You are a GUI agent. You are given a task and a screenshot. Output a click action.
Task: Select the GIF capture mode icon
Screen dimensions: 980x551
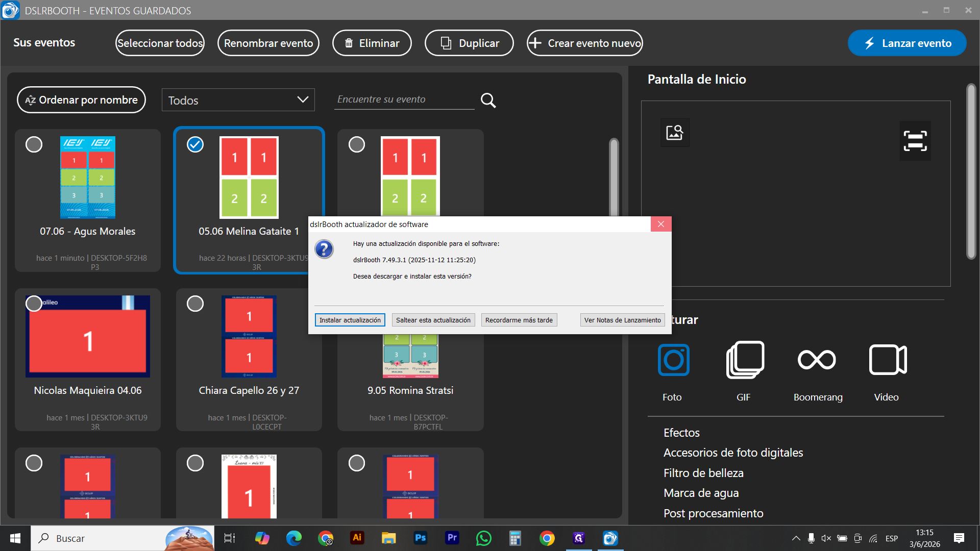tap(745, 360)
